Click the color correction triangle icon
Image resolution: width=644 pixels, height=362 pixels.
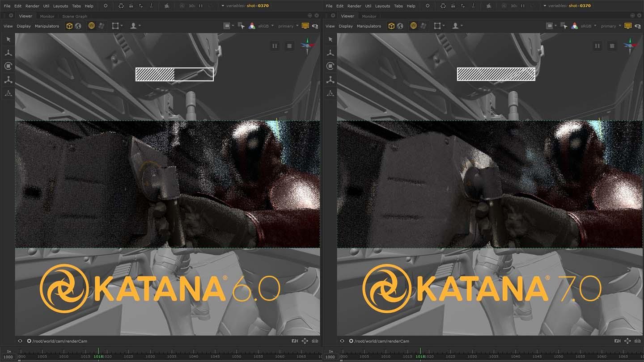(252, 25)
